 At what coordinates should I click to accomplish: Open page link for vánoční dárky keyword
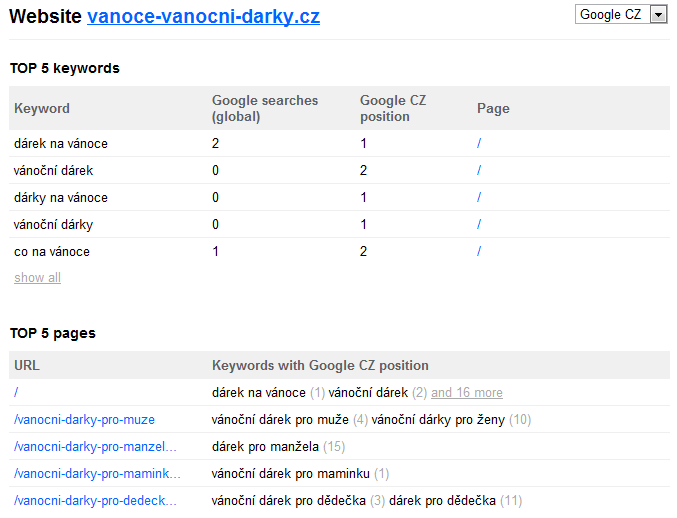tap(479, 224)
